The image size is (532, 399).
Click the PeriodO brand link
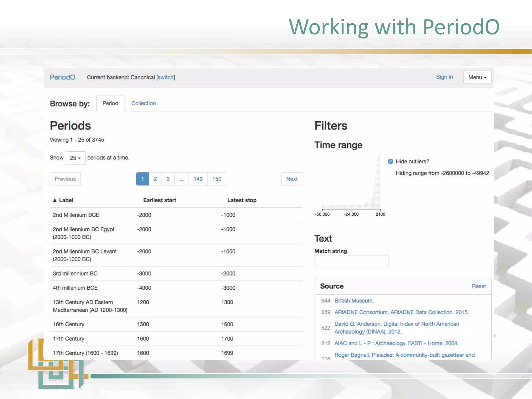[63, 77]
